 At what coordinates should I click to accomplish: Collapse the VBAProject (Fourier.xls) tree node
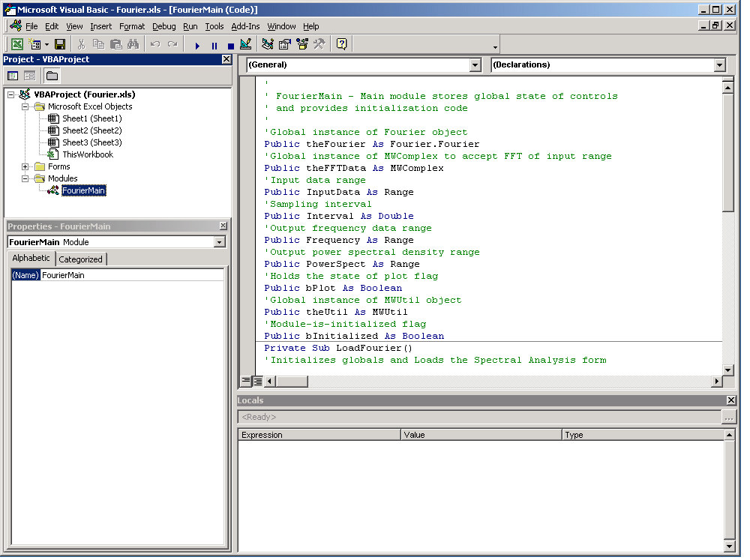pyautogui.click(x=11, y=94)
